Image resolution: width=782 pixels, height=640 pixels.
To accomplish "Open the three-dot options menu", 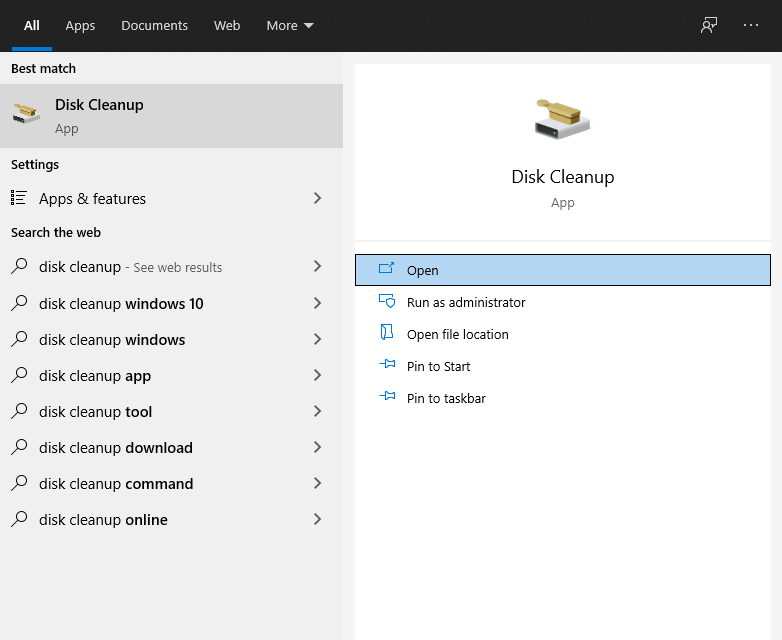I will tap(751, 26).
